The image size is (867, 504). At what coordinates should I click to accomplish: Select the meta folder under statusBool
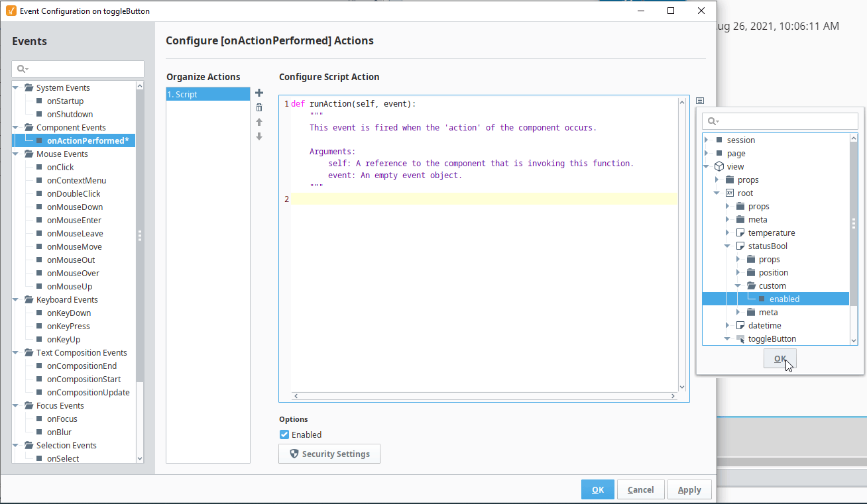coord(768,313)
